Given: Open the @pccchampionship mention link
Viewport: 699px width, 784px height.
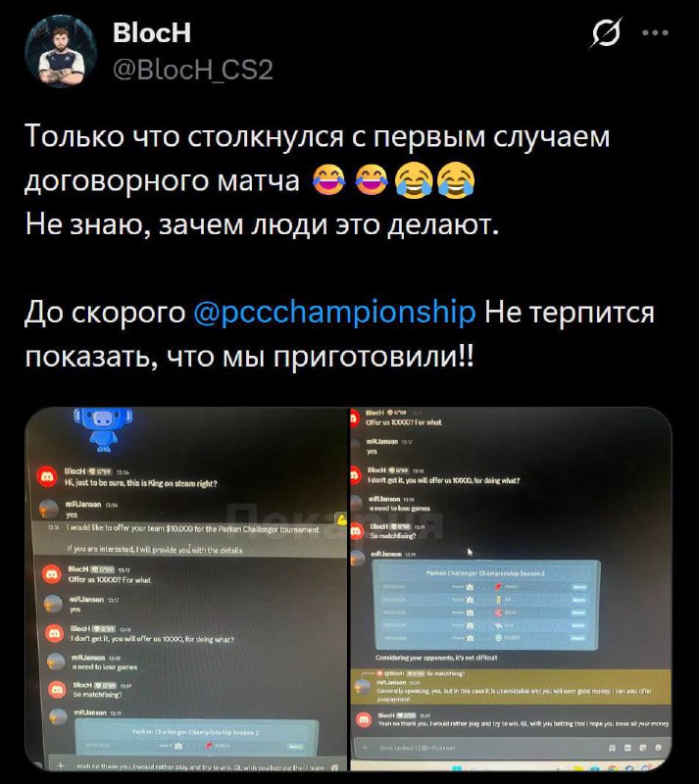Looking at the screenshot, I should point(334,312).
